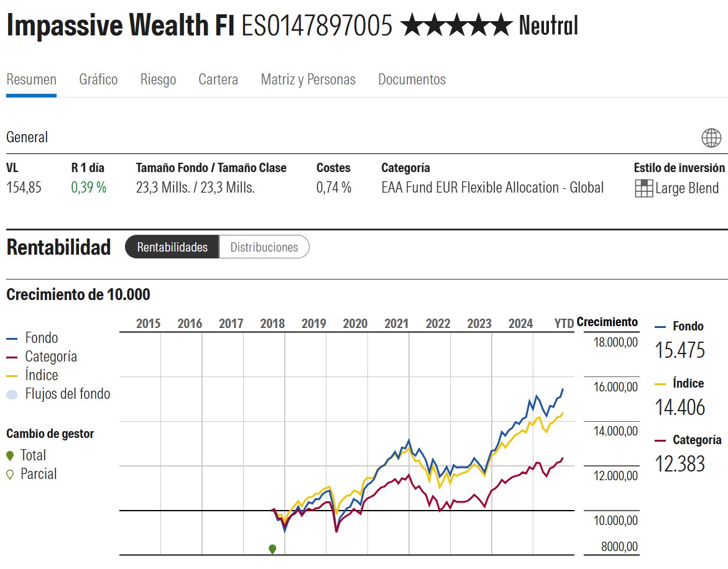728x569 pixels.
Task: Keep Rentabilidades selected in the segmented toggle
Action: 171,247
